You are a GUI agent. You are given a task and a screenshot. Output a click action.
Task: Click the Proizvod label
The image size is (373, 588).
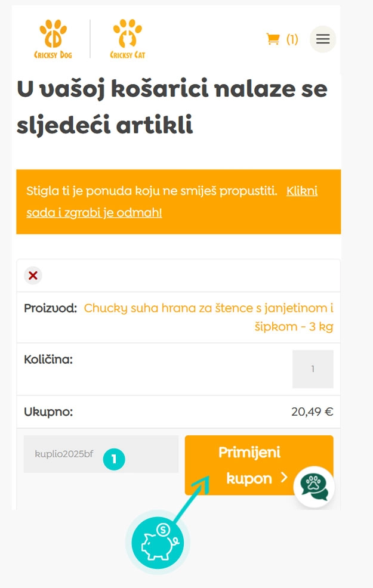pyautogui.click(x=50, y=308)
